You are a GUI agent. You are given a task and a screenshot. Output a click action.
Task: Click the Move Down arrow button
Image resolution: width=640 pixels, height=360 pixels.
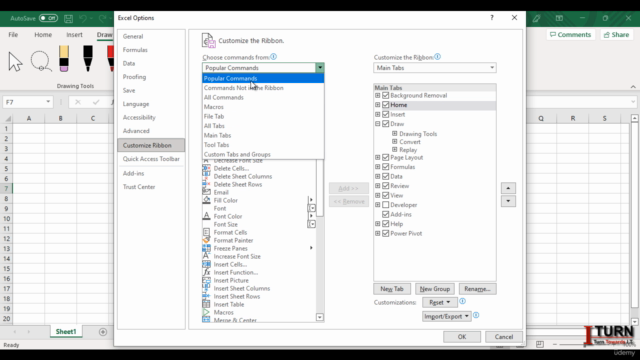coord(508,201)
